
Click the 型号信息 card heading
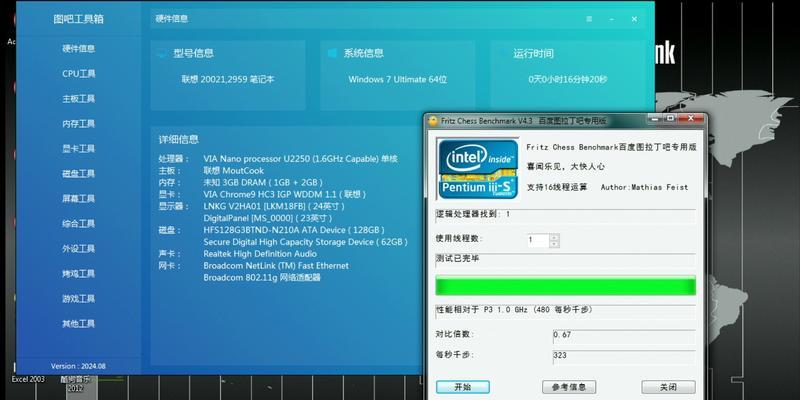pyautogui.click(x=193, y=53)
